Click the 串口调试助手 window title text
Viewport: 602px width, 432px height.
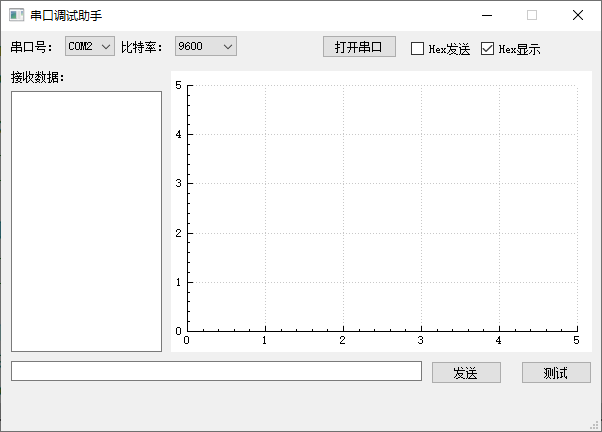(66, 16)
